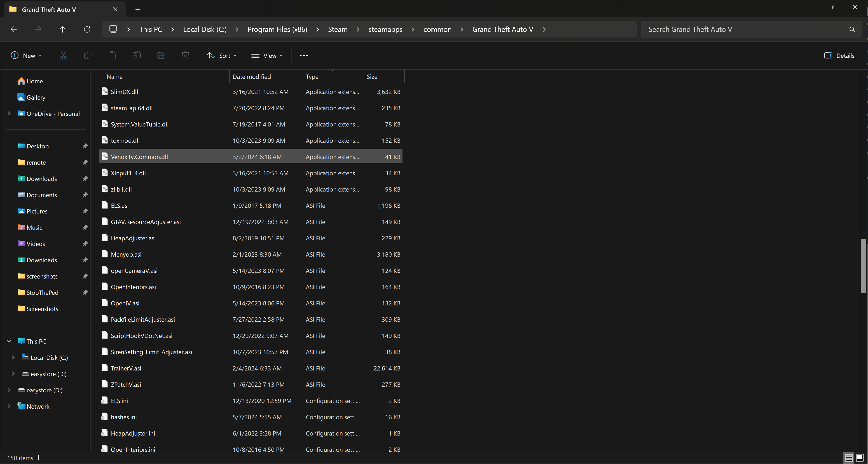
Task: Open a new tab with the plus button
Action: (x=138, y=9)
